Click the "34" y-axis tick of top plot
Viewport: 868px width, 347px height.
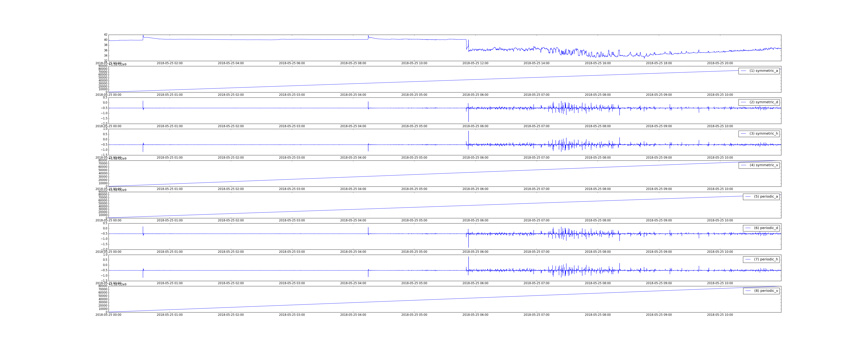(x=106, y=56)
